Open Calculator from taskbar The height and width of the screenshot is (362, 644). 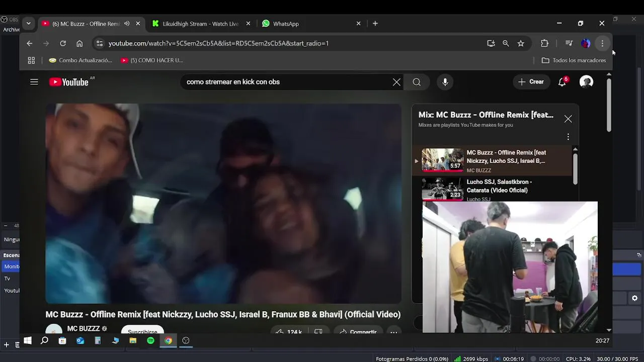98,340
